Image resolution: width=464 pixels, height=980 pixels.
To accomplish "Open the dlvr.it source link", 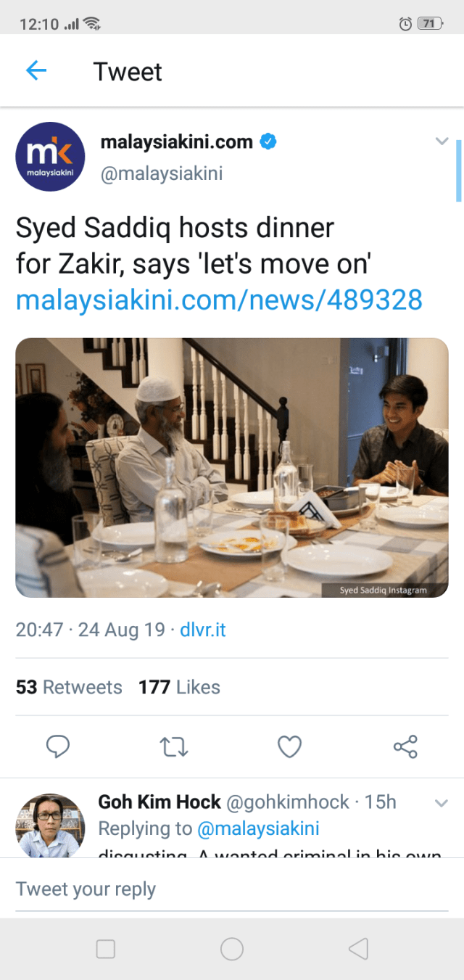I will pos(203,630).
